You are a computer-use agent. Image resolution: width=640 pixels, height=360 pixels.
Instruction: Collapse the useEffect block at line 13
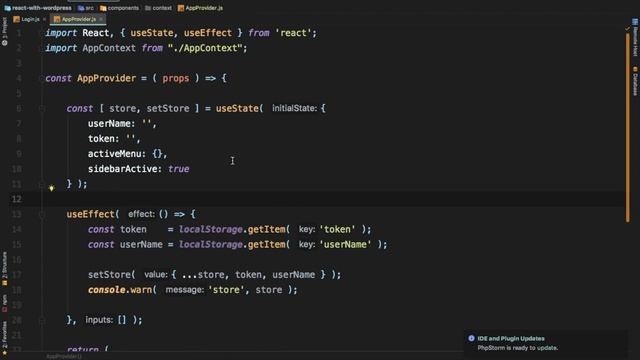[x=42, y=214]
